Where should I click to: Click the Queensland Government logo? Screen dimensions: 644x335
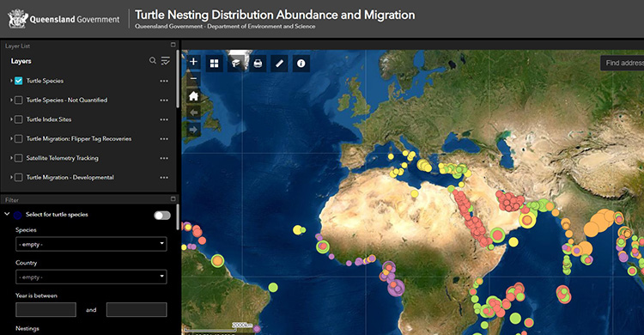(x=64, y=19)
